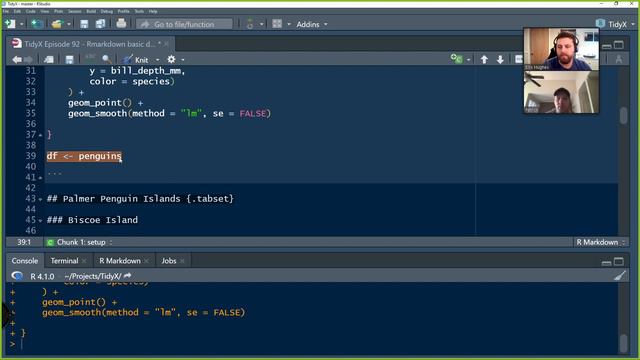Open the TidyX project menu
Image resolution: width=640 pixels, height=360 pixels.
[616, 24]
